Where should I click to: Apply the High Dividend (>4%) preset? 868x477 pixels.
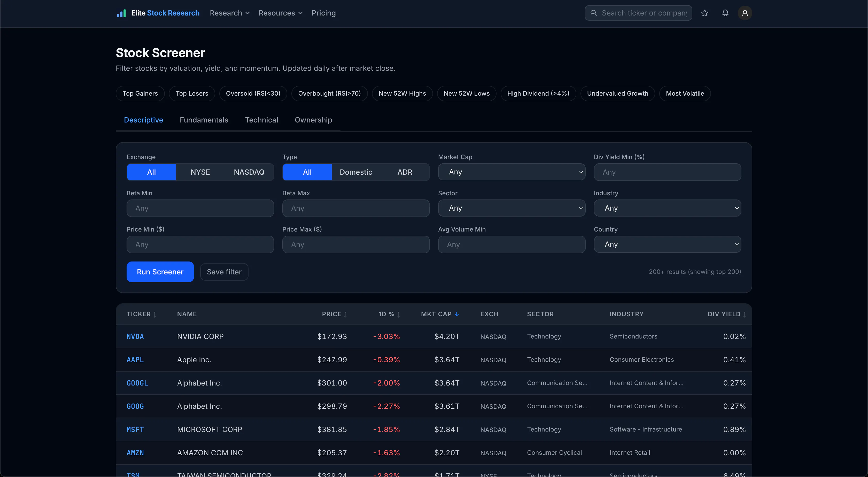click(538, 93)
